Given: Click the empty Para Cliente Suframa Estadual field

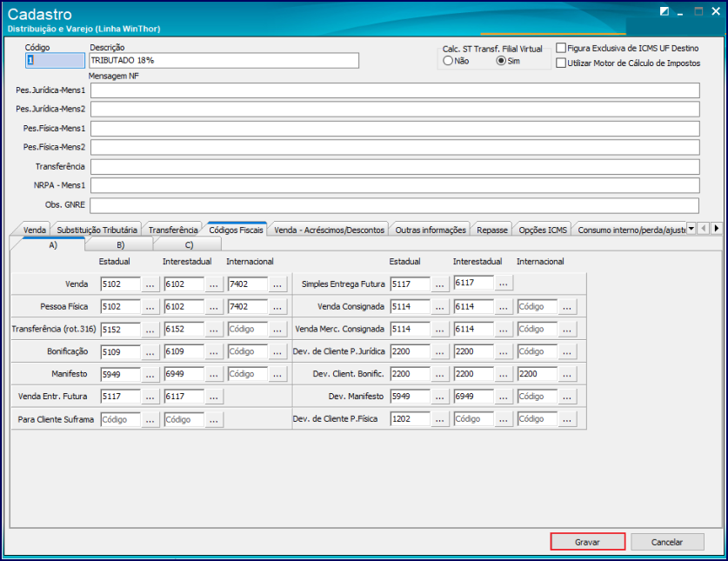Looking at the screenshot, I should [120, 419].
